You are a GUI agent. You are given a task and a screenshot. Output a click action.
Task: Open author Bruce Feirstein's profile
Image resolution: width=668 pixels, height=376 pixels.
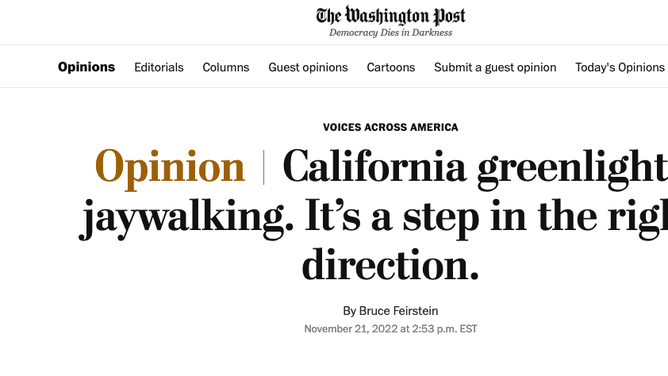pyautogui.click(x=398, y=311)
